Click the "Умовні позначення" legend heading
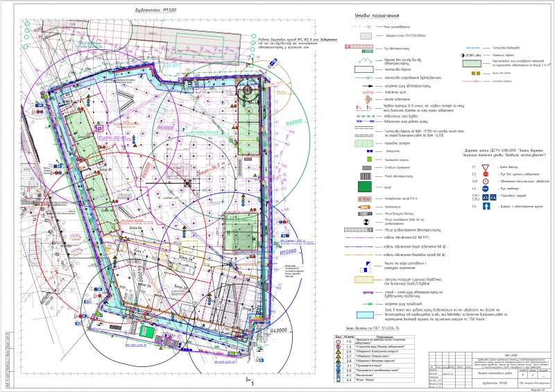The height and width of the screenshot is (392, 555). [377, 16]
